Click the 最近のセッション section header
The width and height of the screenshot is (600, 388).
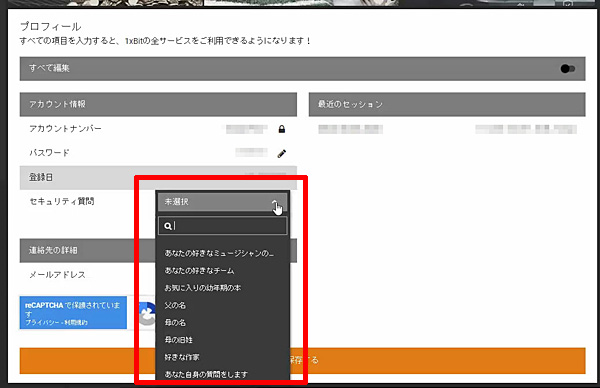point(447,104)
